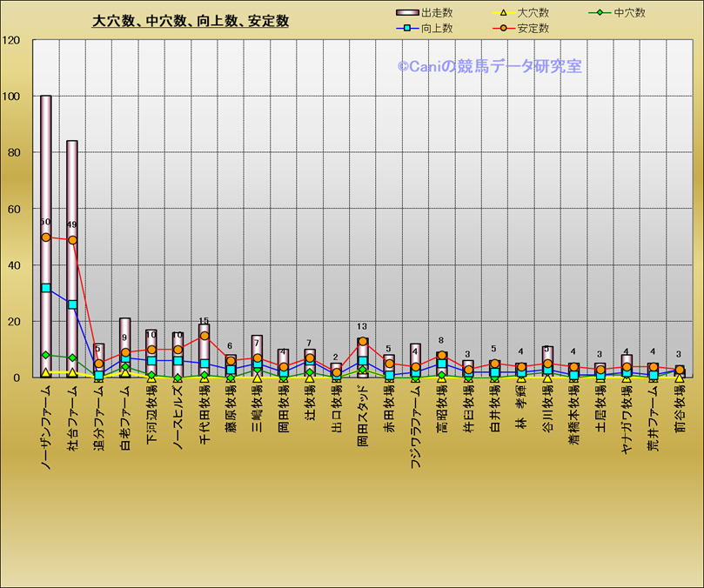Click the orange circle 安定数 legend marker

click(503, 29)
